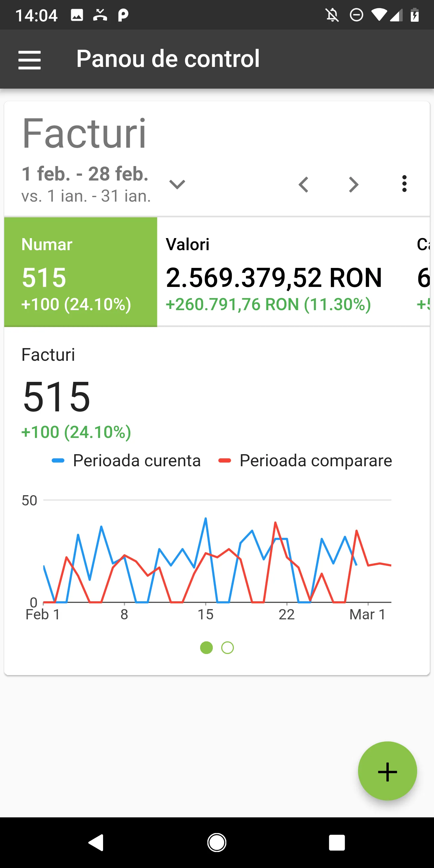The width and height of the screenshot is (434, 868).
Task: Tap the 14:04 clock in status bar
Action: click(x=36, y=15)
